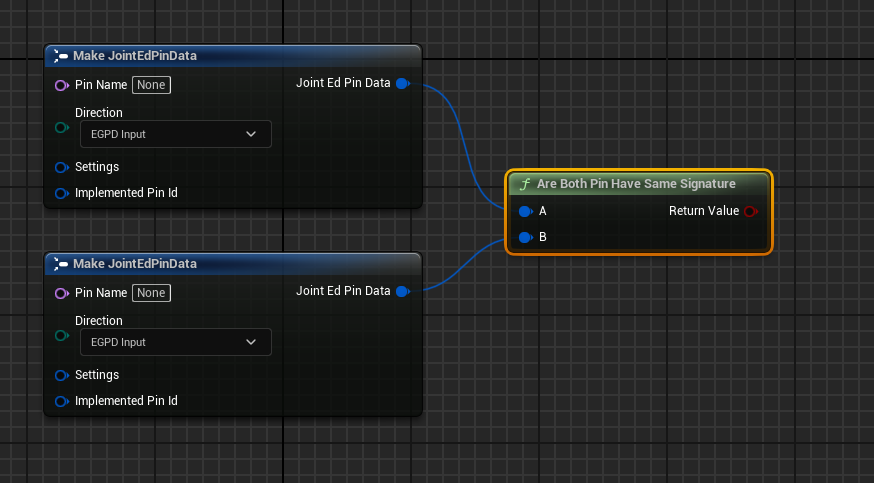Image resolution: width=874 pixels, height=483 pixels.
Task: Click Direction enum pin on top node
Action: [x=61, y=127]
